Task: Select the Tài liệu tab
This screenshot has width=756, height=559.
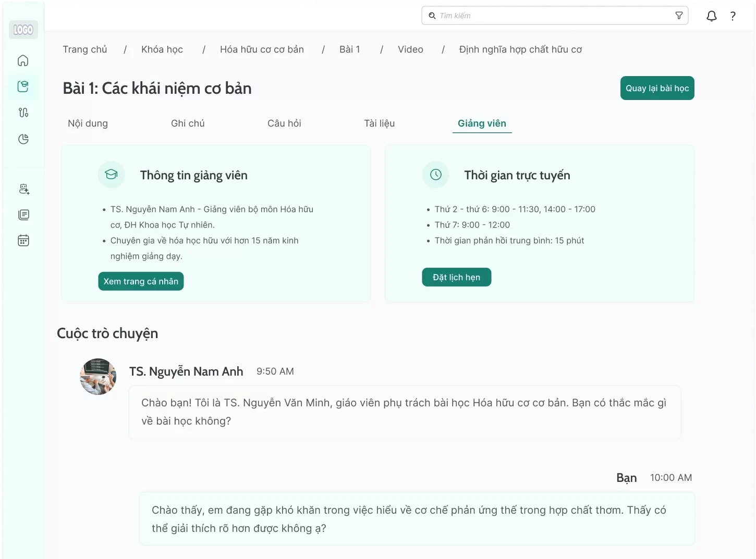Action: point(380,123)
